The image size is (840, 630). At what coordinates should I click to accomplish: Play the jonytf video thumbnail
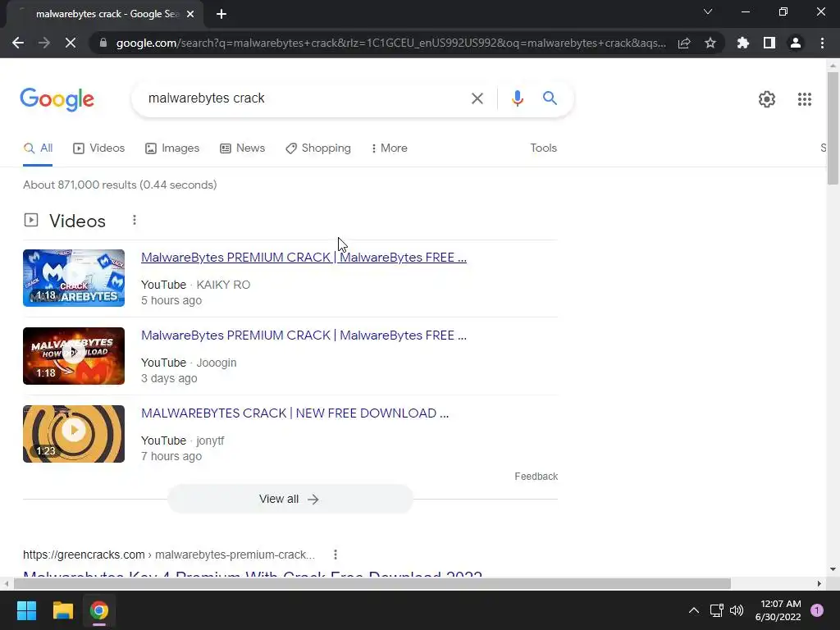(74, 434)
